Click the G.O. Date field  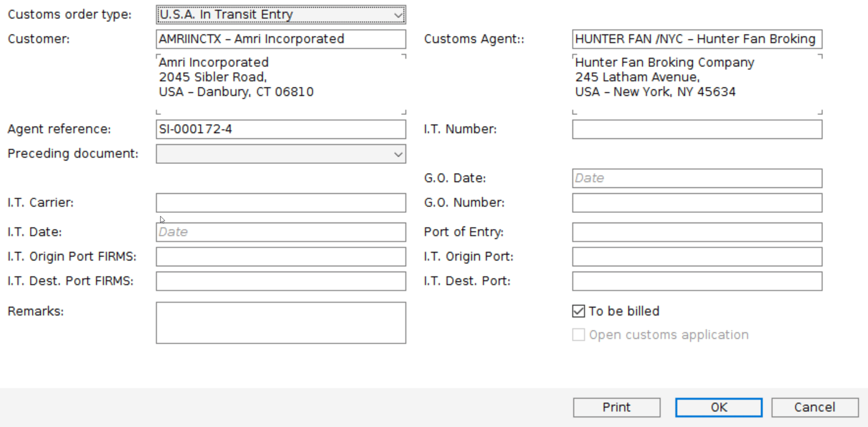pos(696,178)
